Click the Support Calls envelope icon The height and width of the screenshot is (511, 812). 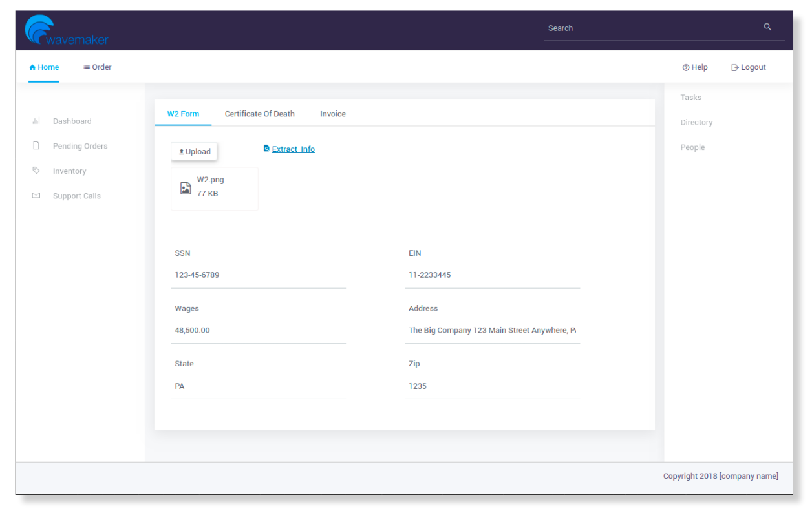point(36,196)
